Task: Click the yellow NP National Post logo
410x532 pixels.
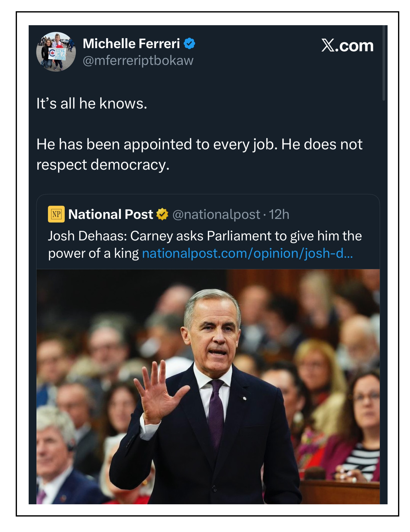Action: pos(56,214)
